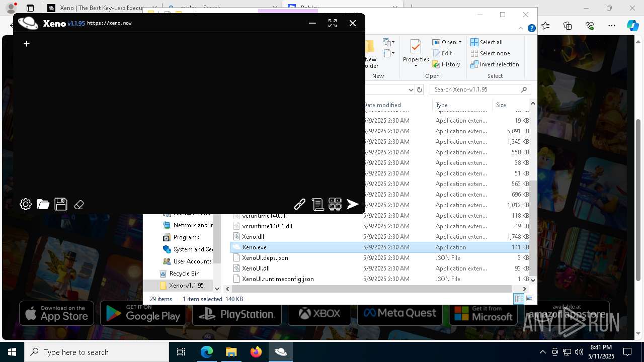Open Edge favorites star icon
This screenshot has width=644, height=362.
(546, 26)
